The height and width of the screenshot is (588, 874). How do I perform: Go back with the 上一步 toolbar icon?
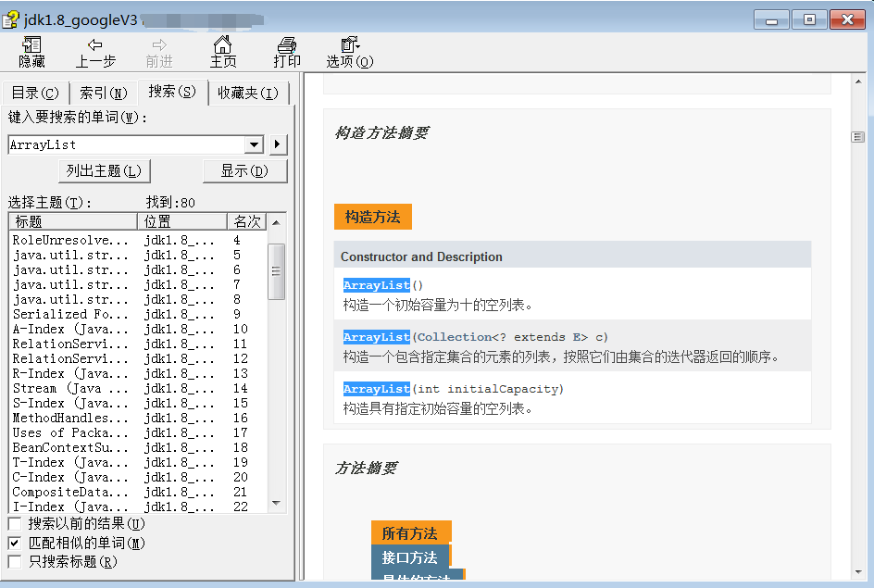(x=95, y=52)
